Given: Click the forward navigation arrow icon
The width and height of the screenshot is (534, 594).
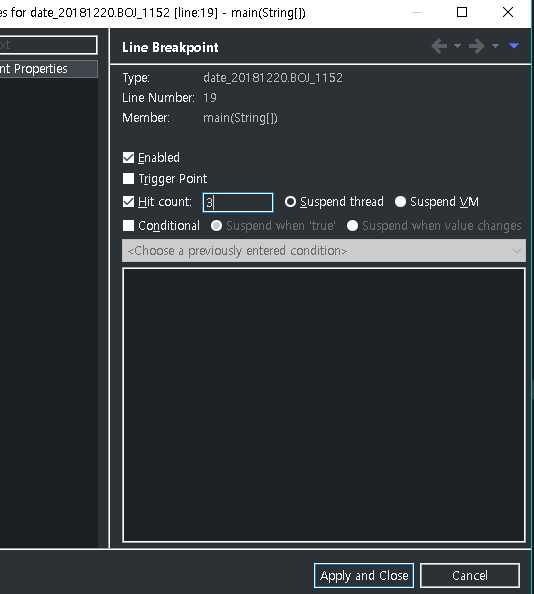Looking at the screenshot, I should pyautogui.click(x=476, y=47).
